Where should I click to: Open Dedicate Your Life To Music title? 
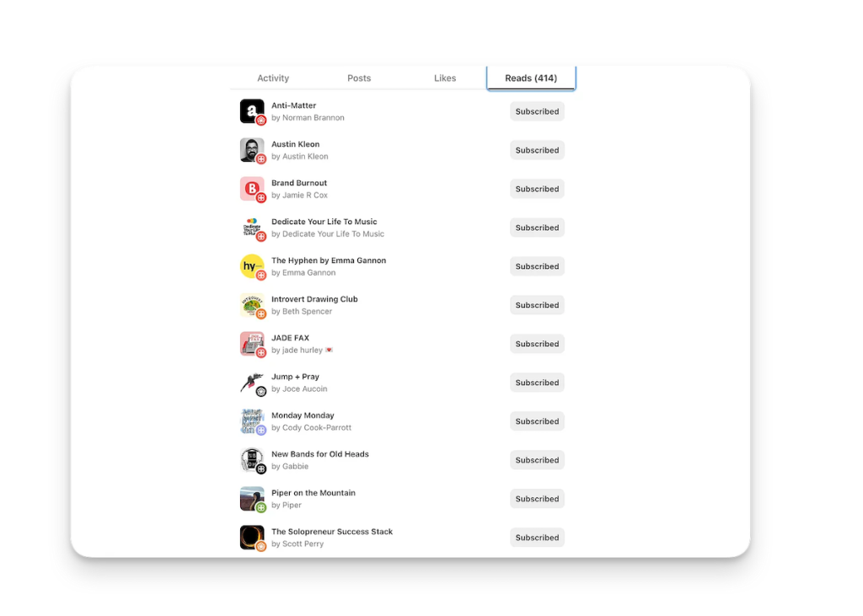click(x=324, y=222)
